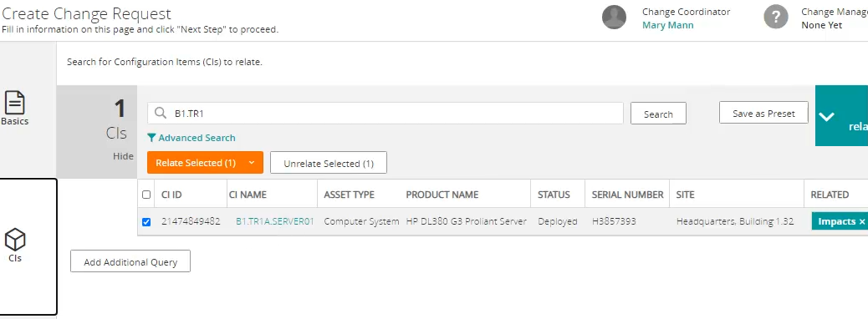
Task: Open the Basics step document icon
Action: pos(15,102)
